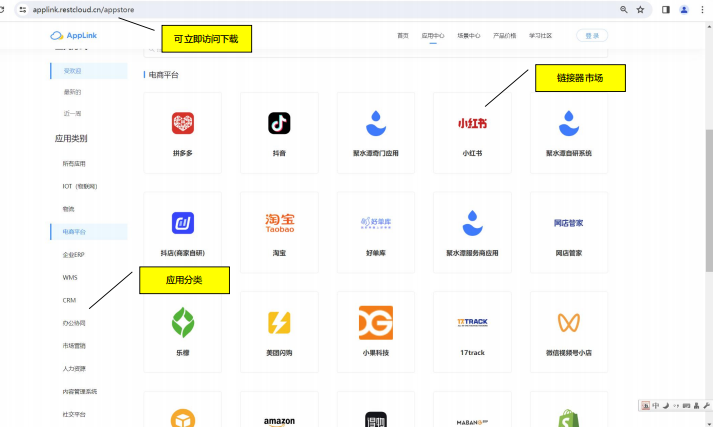Select the 聚水潭奇门应用 droplet icon

pos(376,123)
